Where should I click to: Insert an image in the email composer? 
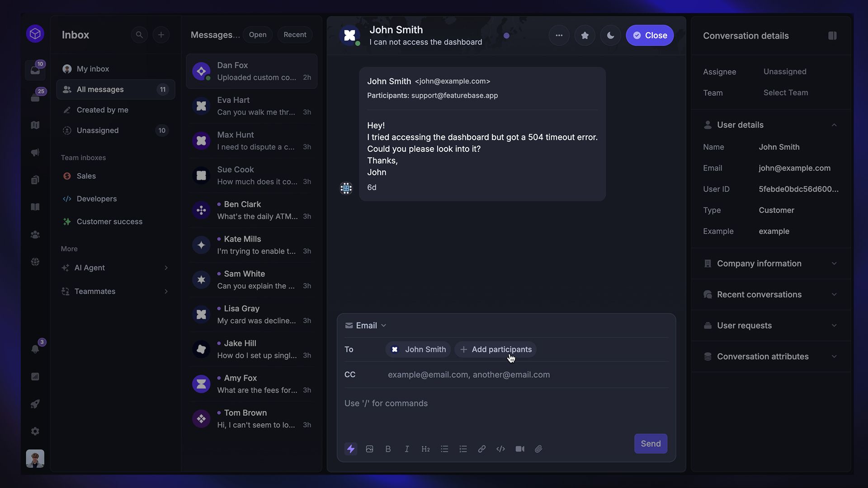point(369,449)
